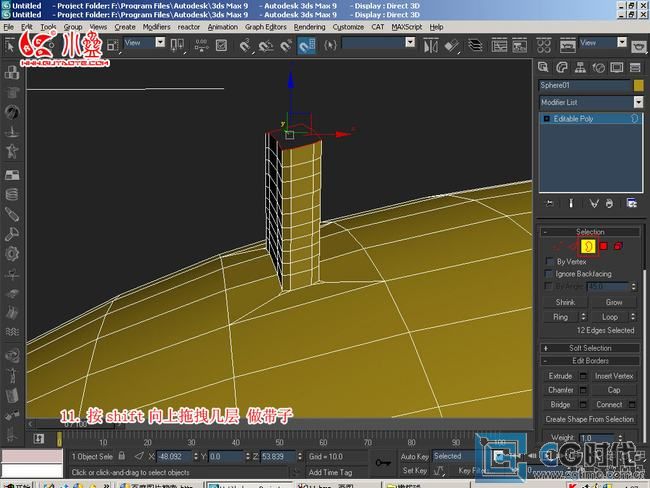The width and height of the screenshot is (650, 488).
Task: Open the Render Scene Dialog icon
Action: coord(568,45)
